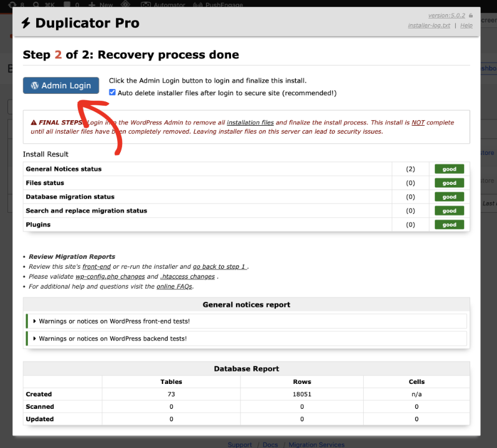Click good badge for Database migration status
The width and height of the screenshot is (497, 448).
pos(449,197)
